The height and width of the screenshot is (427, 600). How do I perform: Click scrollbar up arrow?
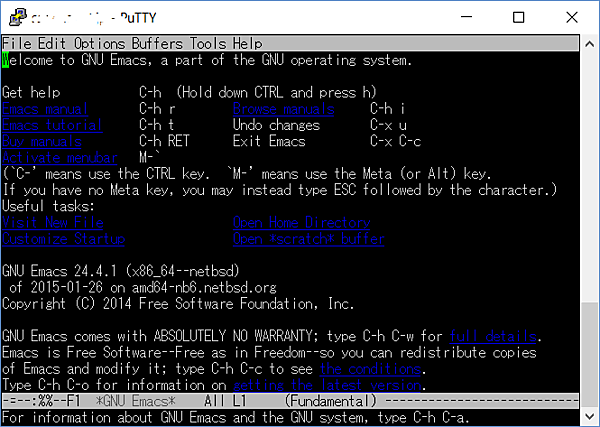590,44
